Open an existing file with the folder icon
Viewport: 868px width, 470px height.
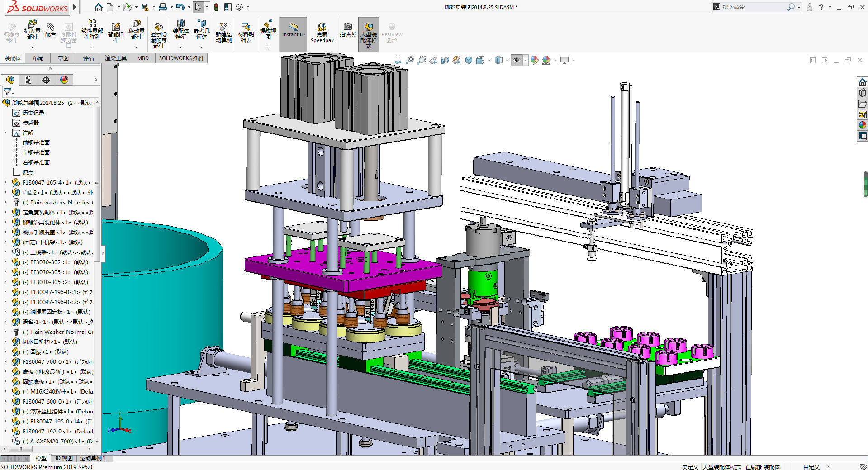pyautogui.click(x=127, y=7)
